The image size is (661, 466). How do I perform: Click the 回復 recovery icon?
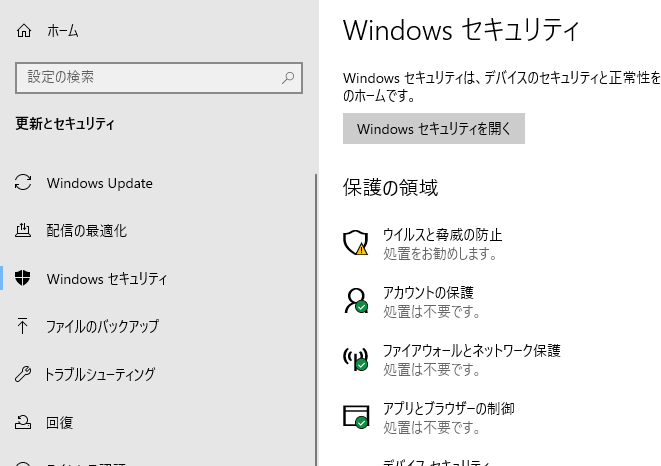coord(24,423)
